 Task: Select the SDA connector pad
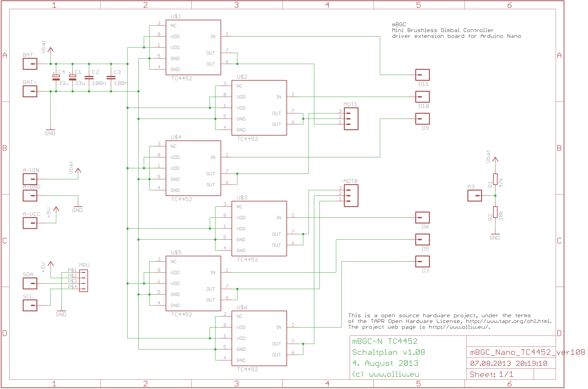pyautogui.click(x=30, y=283)
